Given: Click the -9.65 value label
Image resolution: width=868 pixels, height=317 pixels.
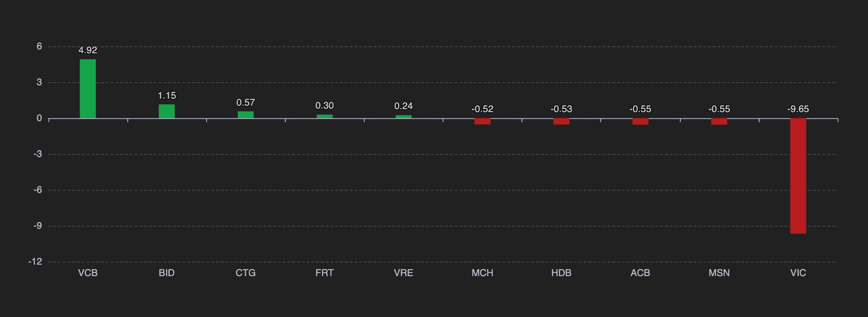Looking at the screenshot, I should [798, 109].
